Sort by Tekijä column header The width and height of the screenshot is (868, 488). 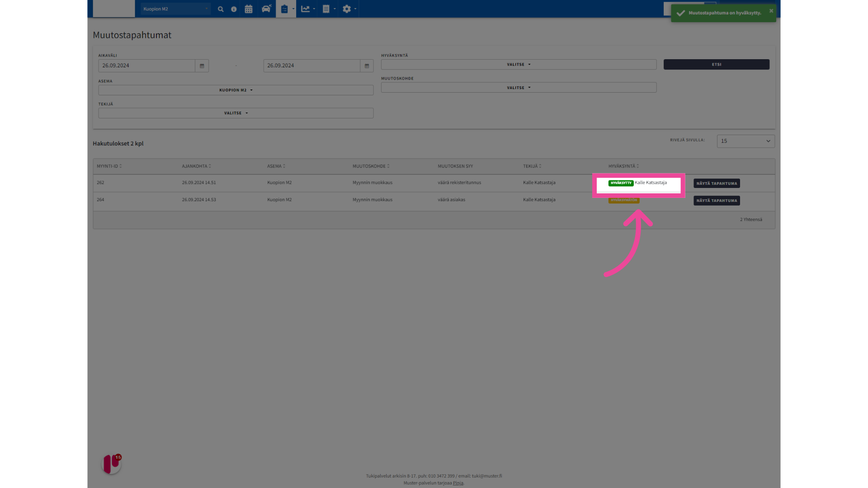[532, 166]
